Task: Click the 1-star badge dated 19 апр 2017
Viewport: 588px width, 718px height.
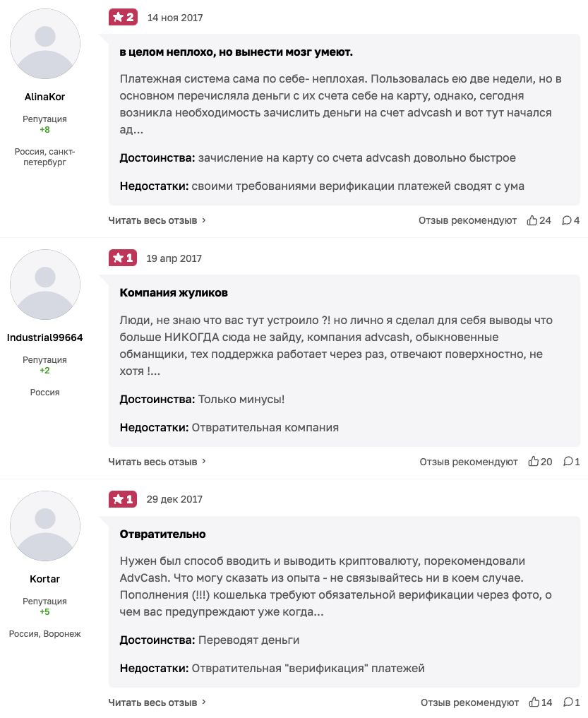Action: 123,258
